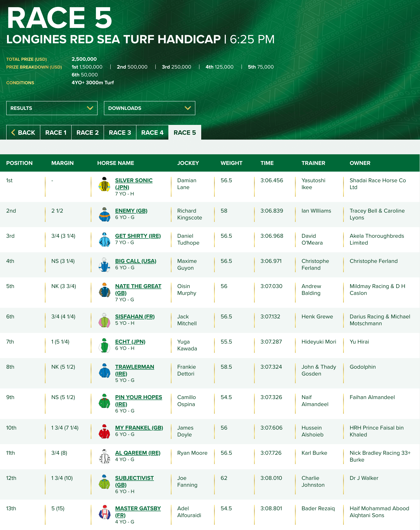The image size is (420, 530).
Task: Click jockey name Frankie Dettori
Action: 187,370
